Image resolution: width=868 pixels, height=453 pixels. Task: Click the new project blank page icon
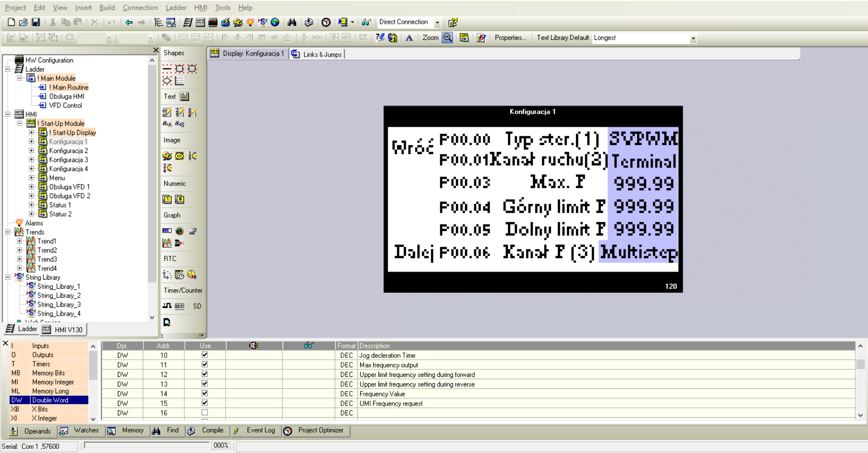11,22
